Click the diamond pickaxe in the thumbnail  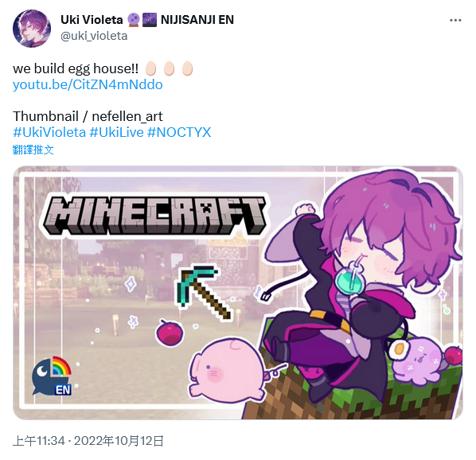[203, 291]
